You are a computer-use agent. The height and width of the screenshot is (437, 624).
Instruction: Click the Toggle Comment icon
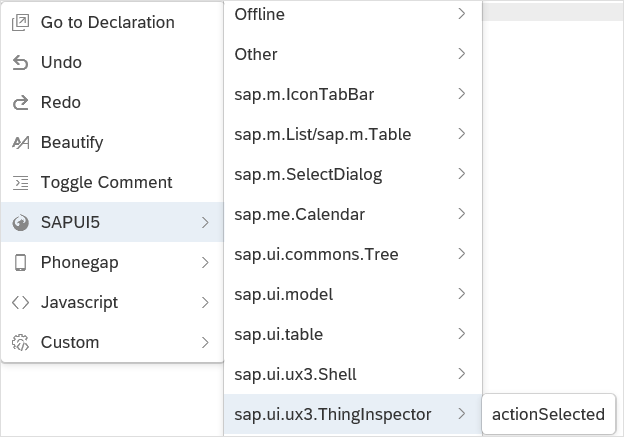pos(20,182)
